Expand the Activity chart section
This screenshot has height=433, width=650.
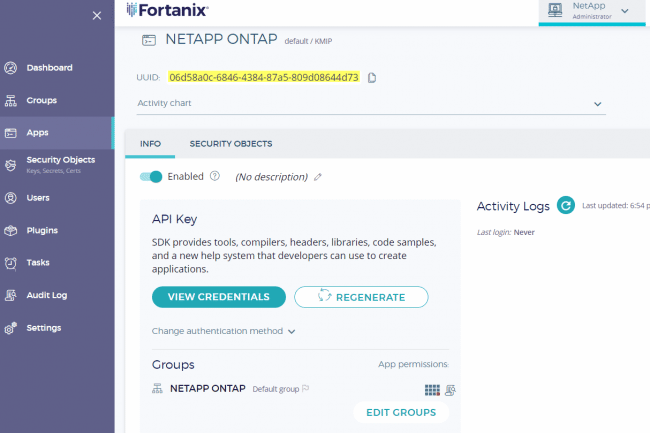(x=371, y=104)
